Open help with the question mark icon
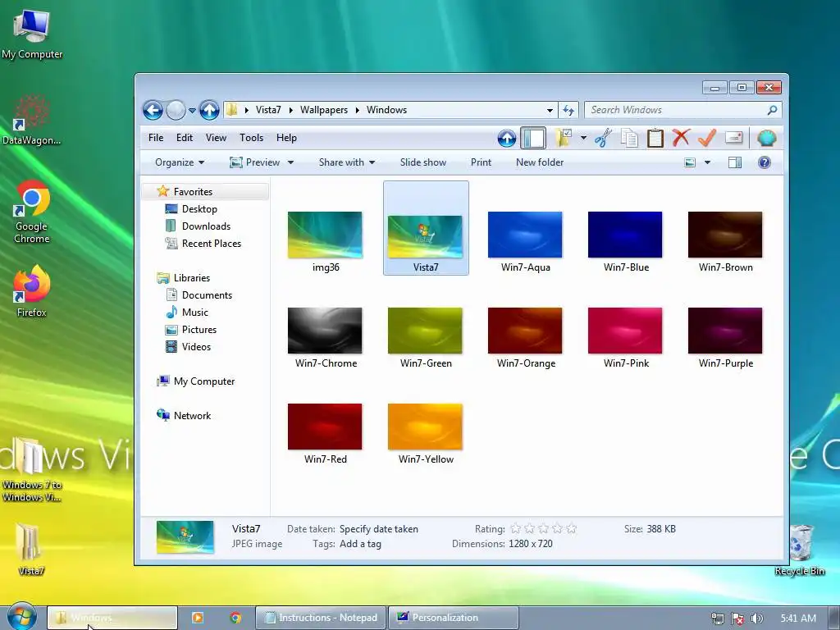The width and height of the screenshot is (840, 630). pos(765,162)
